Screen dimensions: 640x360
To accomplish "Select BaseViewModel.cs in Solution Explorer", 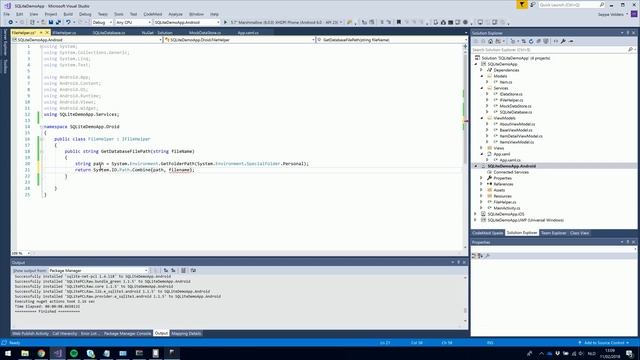I will (x=516, y=130).
